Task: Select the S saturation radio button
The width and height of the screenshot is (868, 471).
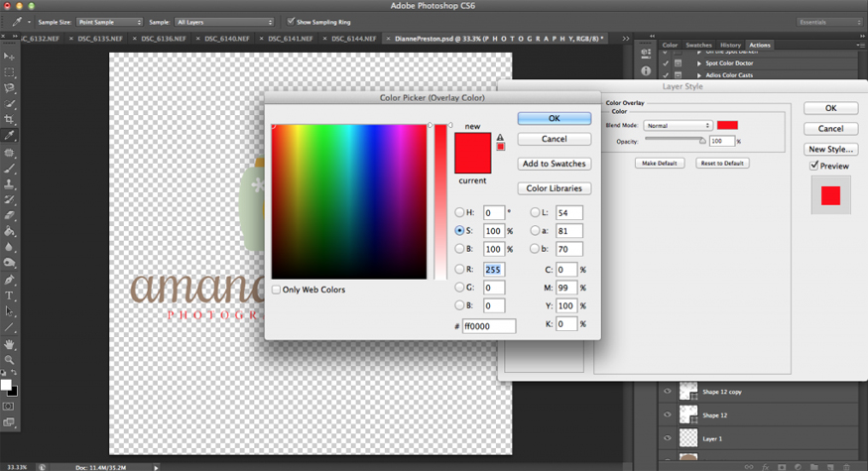Action: (459, 230)
